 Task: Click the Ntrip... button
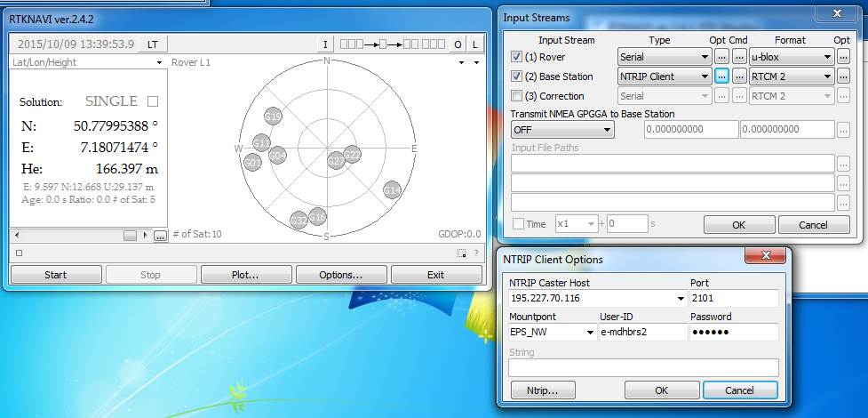542,390
